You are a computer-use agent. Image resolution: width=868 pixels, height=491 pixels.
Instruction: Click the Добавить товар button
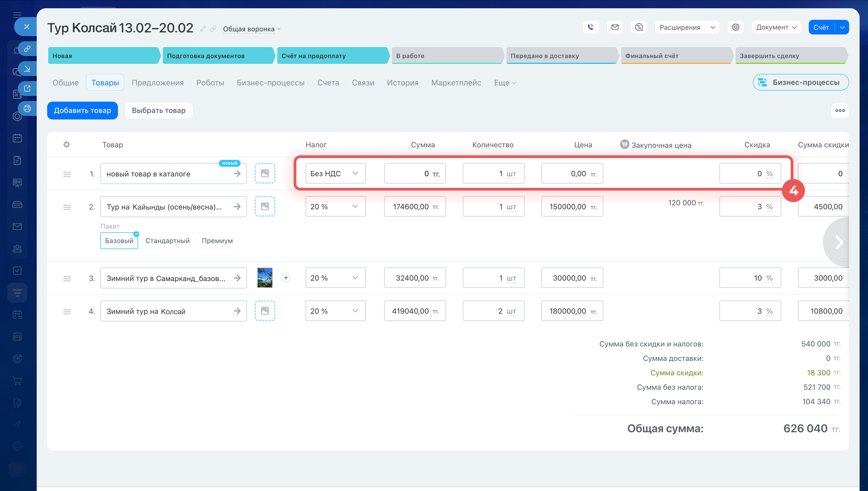(x=82, y=111)
